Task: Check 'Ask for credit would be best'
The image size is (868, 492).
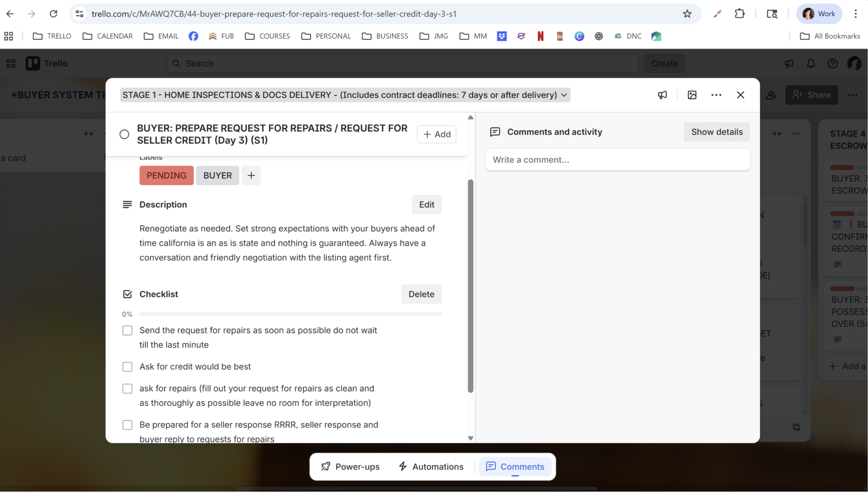Action: [127, 367]
